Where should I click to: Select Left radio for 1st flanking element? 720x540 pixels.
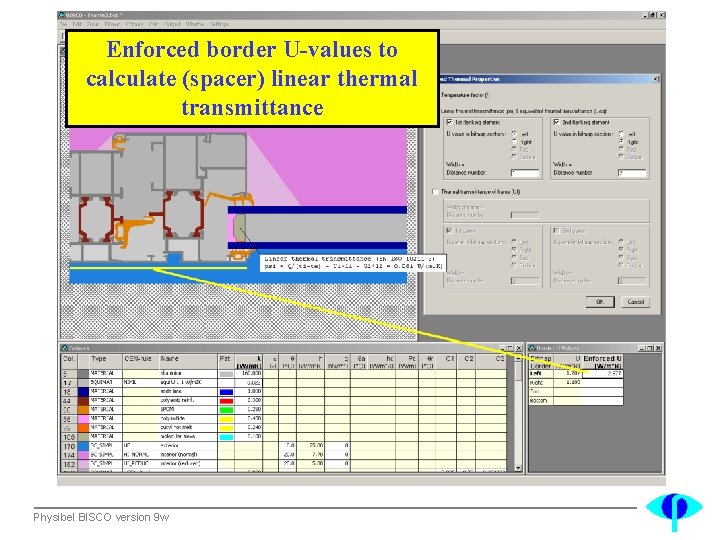pyautogui.click(x=514, y=134)
